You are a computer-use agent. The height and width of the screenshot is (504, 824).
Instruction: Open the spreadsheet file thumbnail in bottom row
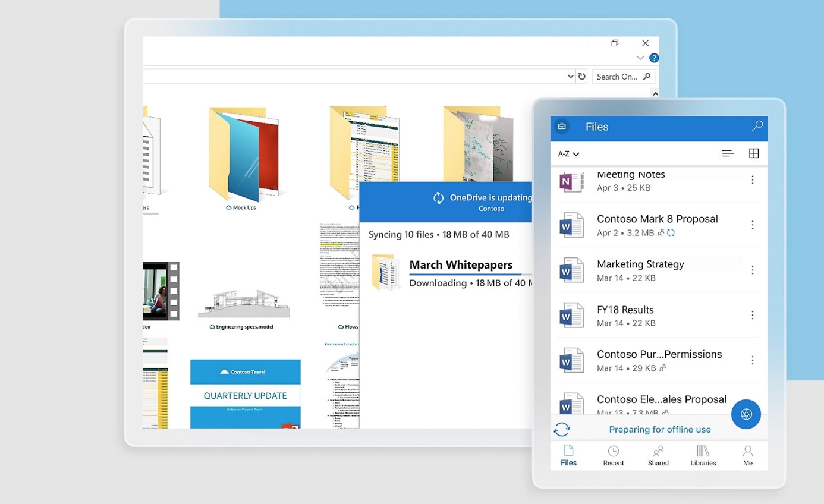pyautogui.click(x=155, y=383)
